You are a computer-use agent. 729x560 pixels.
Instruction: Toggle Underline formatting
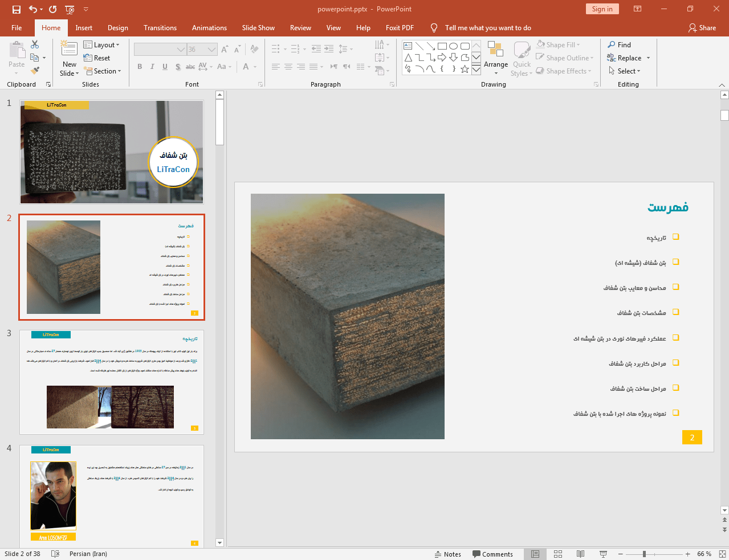pos(165,67)
